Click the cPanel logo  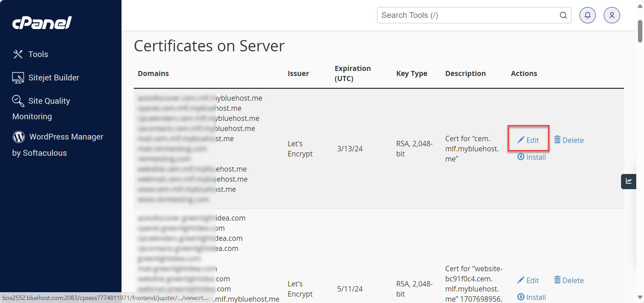[x=42, y=23]
